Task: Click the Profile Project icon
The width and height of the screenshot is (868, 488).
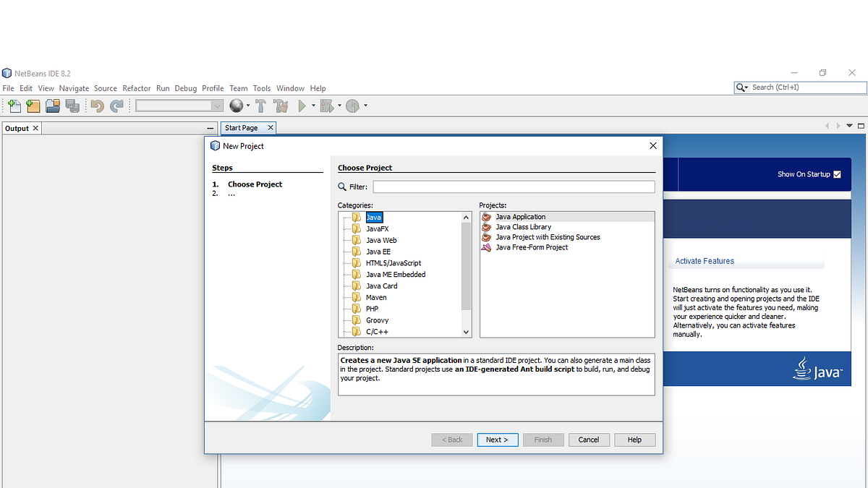Action: coord(352,106)
